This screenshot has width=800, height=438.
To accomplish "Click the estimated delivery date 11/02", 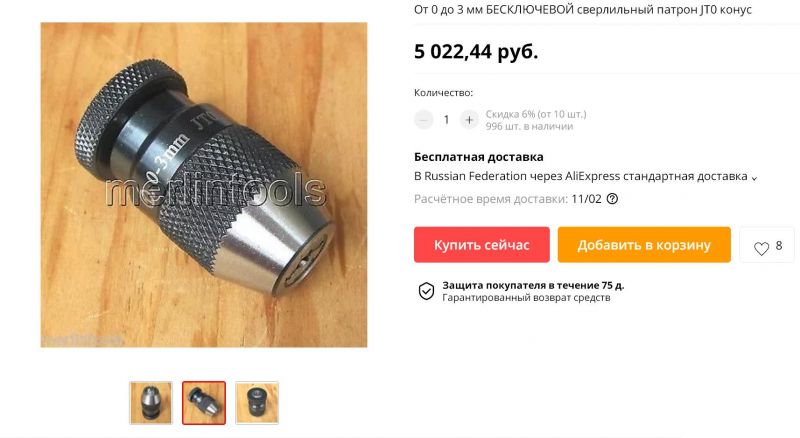I will click(x=586, y=199).
